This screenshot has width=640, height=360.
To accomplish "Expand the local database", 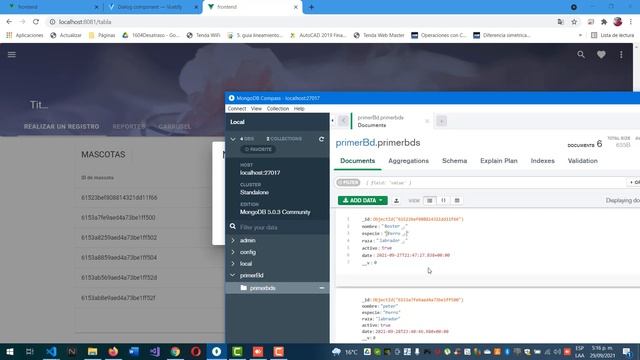I will [x=233, y=264].
